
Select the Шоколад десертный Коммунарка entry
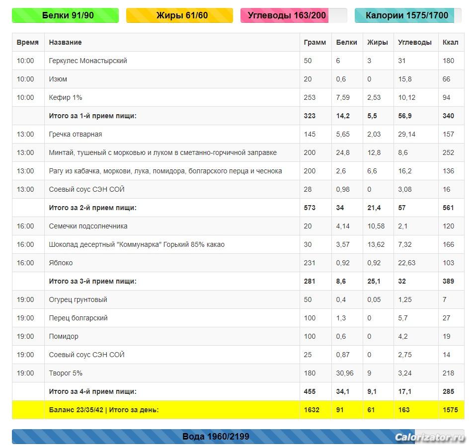click(137, 244)
